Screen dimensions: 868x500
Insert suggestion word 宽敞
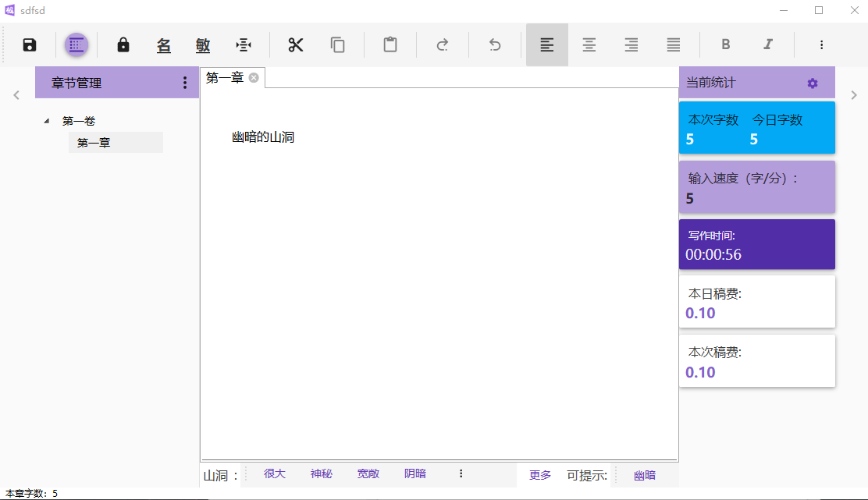click(368, 474)
